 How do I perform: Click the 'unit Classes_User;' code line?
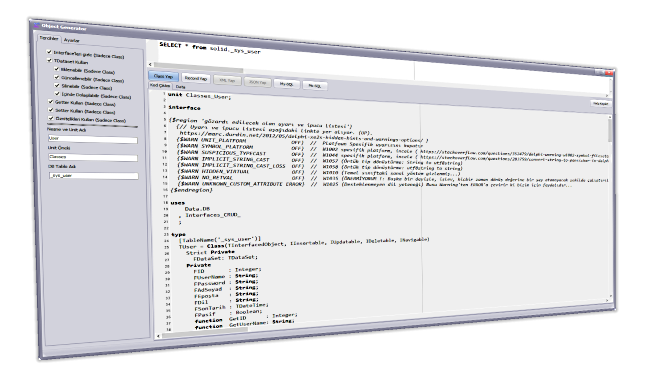click(200, 95)
